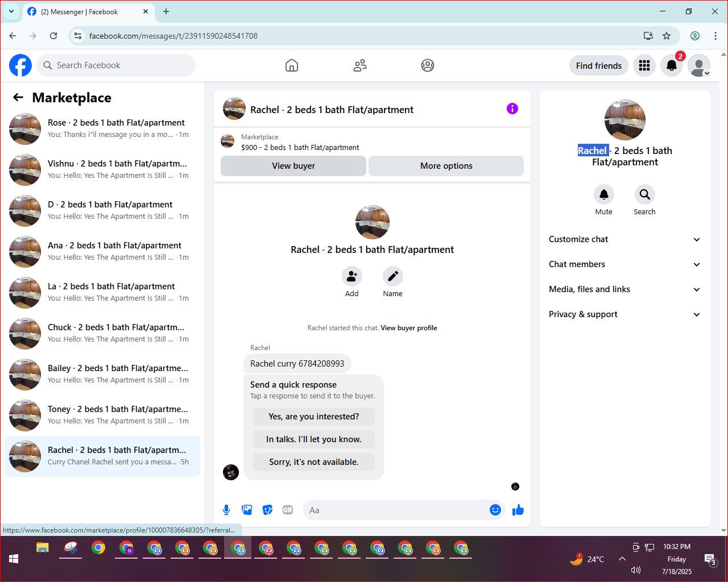Click the View buyer button

(293, 166)
